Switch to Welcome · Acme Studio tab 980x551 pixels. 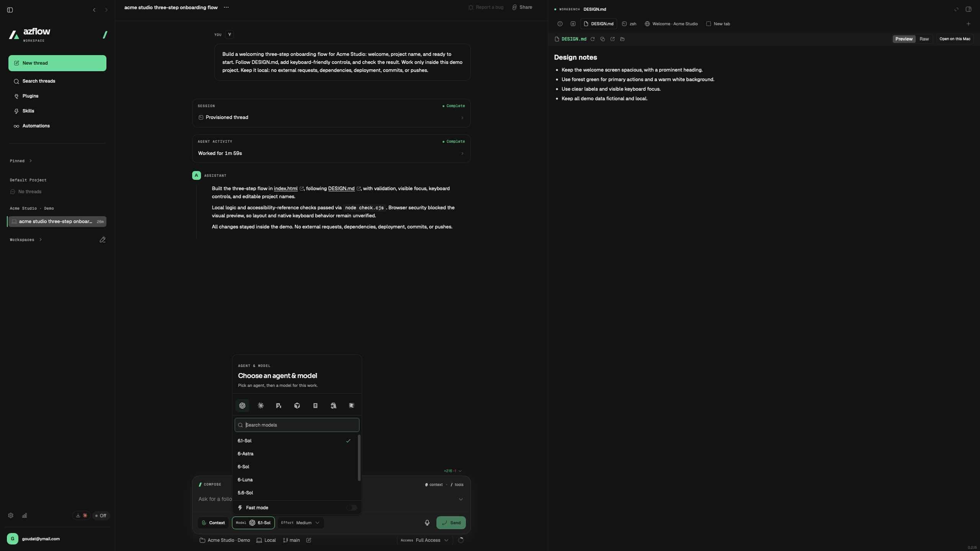(671, 24)
